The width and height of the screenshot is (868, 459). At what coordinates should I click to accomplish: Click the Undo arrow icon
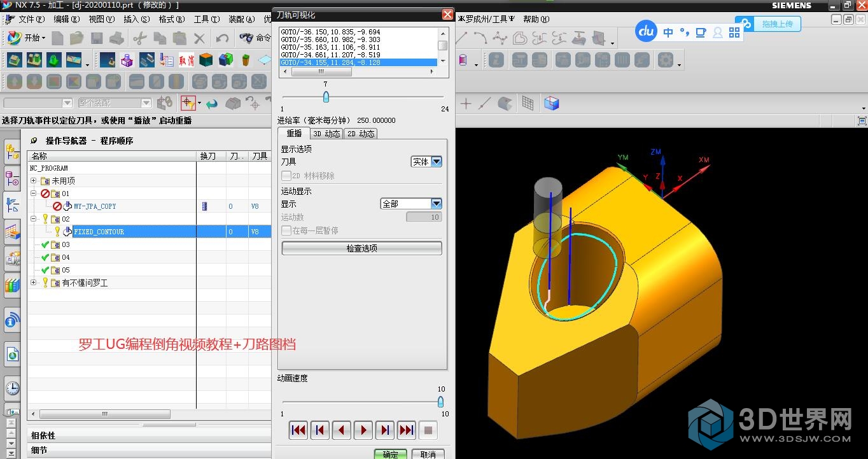coord(222,38)
